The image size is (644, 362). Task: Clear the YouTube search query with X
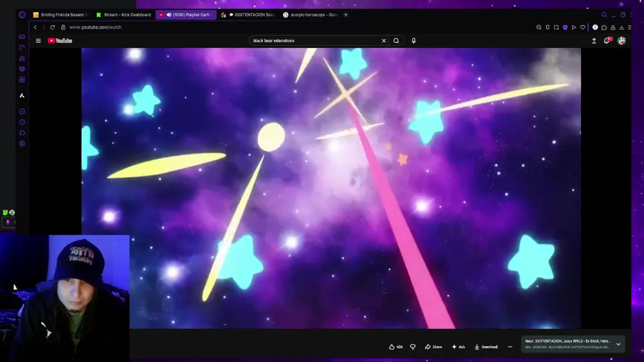point(384,41)
